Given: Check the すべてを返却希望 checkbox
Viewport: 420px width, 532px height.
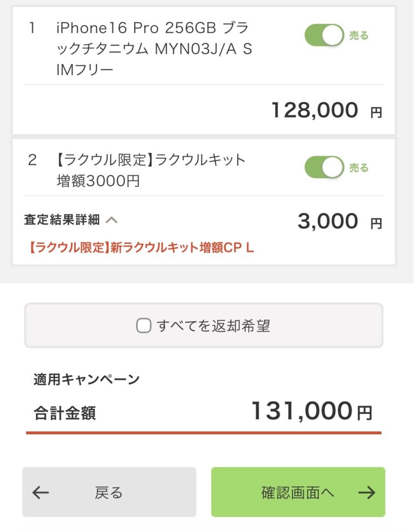Looking at the screenshot, I should point(144,326).
